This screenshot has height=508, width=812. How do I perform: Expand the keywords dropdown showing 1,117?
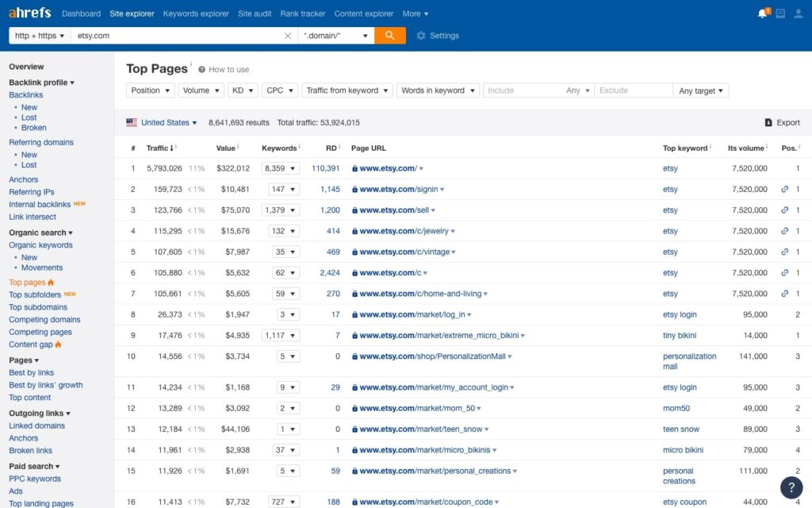(x=280, y=336)
